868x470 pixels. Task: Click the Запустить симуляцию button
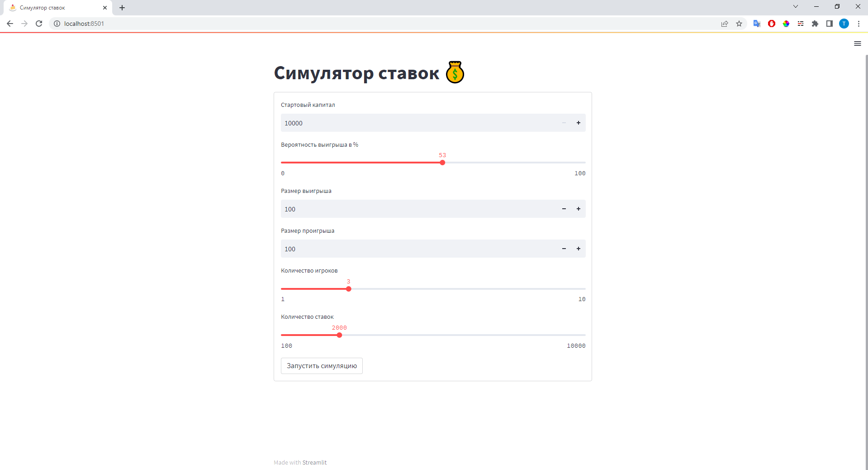[x=321, y=365]
